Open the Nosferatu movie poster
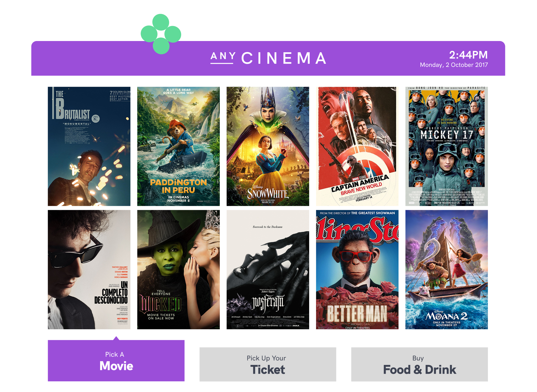The width and height of the screenshot is (537, 392). click(268, 269)
